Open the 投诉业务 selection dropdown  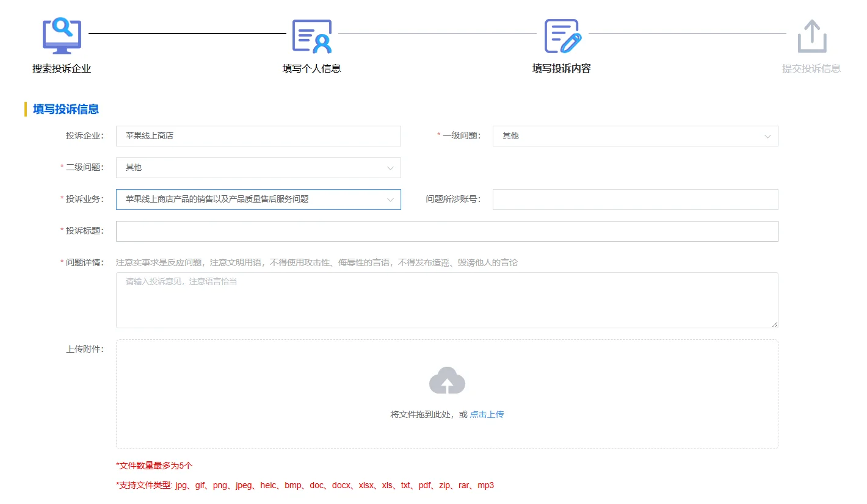click(258, 199)
